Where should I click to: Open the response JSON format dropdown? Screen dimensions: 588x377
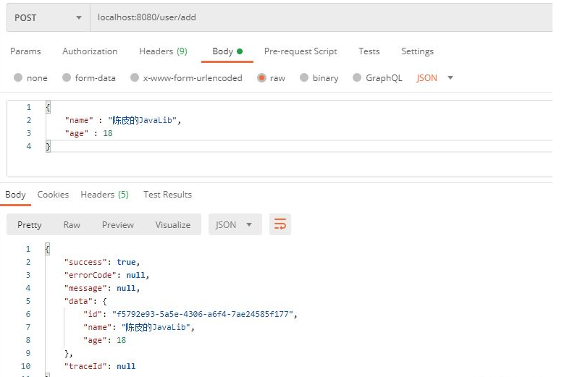point(235,224)
